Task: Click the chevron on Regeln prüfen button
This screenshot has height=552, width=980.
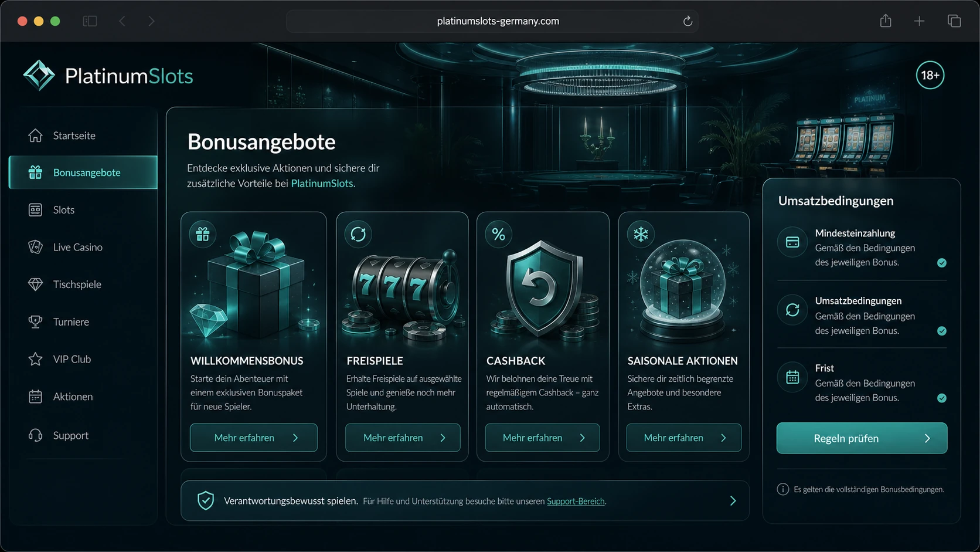Action: coord(927,439)
